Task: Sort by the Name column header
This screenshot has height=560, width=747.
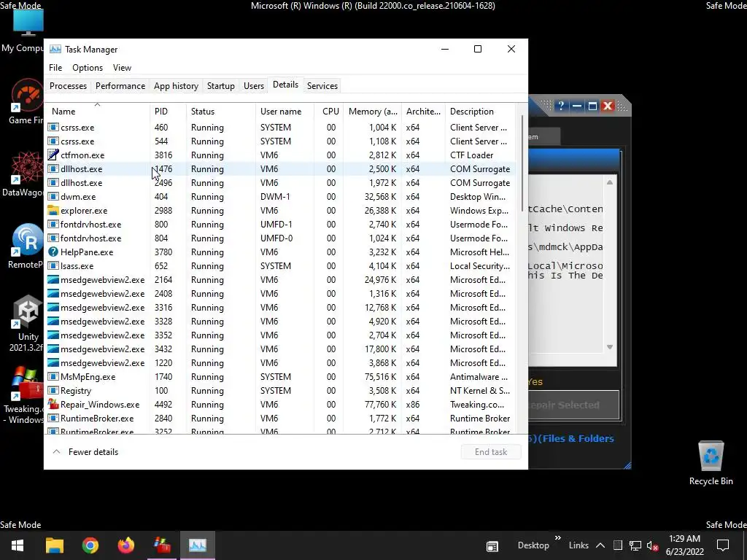Action: [x=97, y=112]
